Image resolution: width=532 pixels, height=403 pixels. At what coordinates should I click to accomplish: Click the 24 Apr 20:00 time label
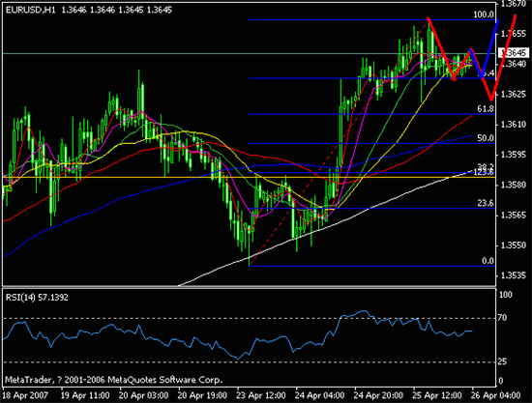coord(378,395)
